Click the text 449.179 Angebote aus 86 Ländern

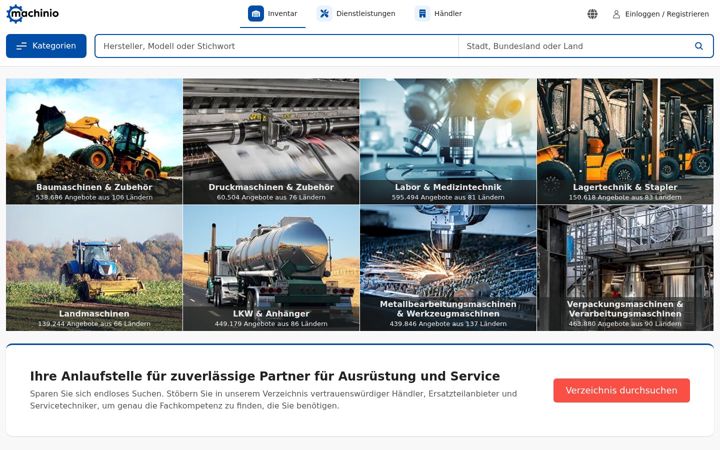pyautogui.click(x=271, y=324)
